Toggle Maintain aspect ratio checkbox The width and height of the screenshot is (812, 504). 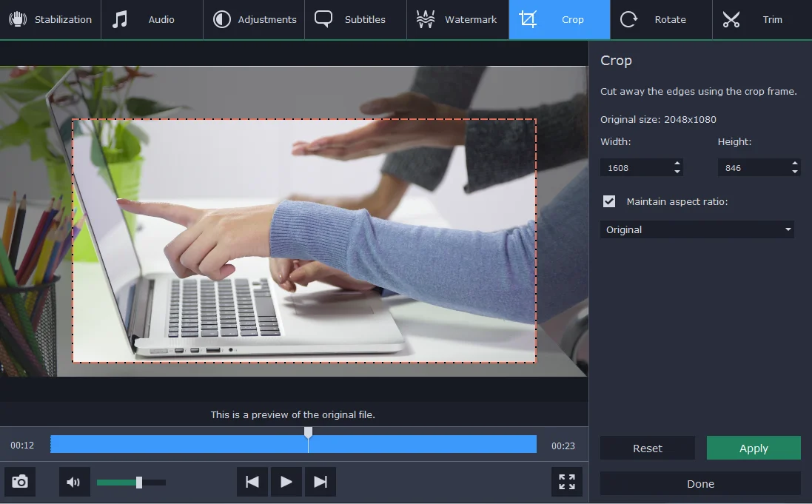[608, 201]
